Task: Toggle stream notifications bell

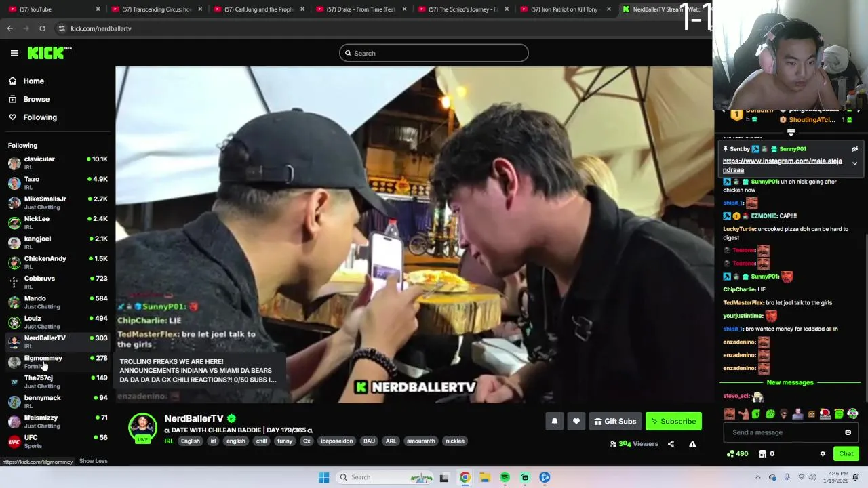Action: (x=555, y=421)
